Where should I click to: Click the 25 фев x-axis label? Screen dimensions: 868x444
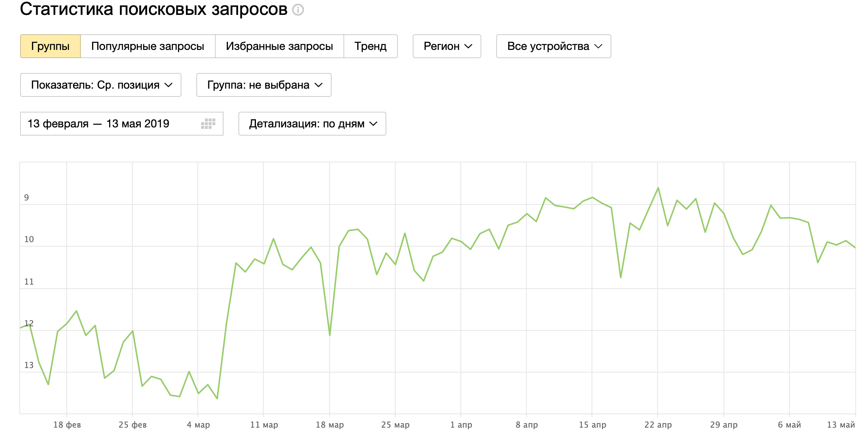click(x=133, y=425)
